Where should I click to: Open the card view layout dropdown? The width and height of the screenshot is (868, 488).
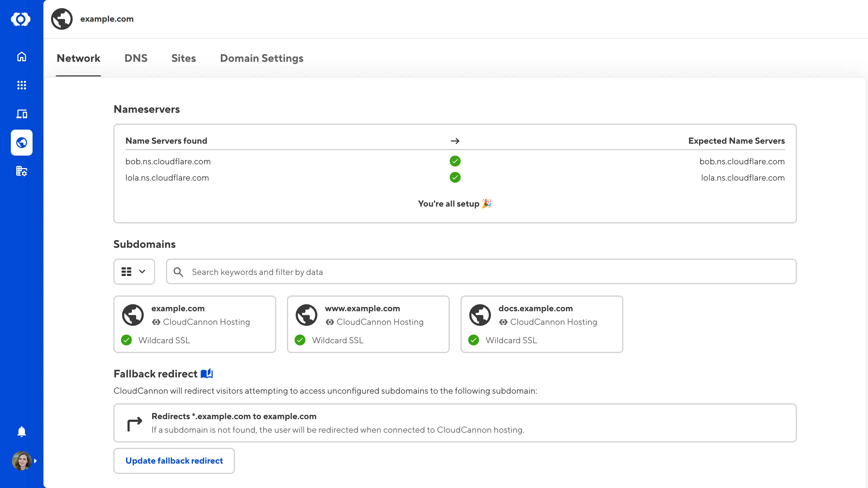click(x=134, y=271)
